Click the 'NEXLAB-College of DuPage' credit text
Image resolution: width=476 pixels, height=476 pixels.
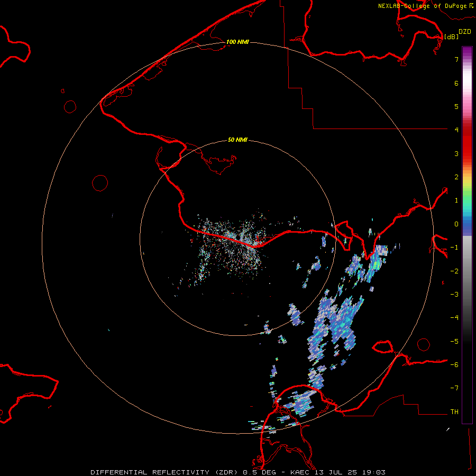(x=423, y=6)
